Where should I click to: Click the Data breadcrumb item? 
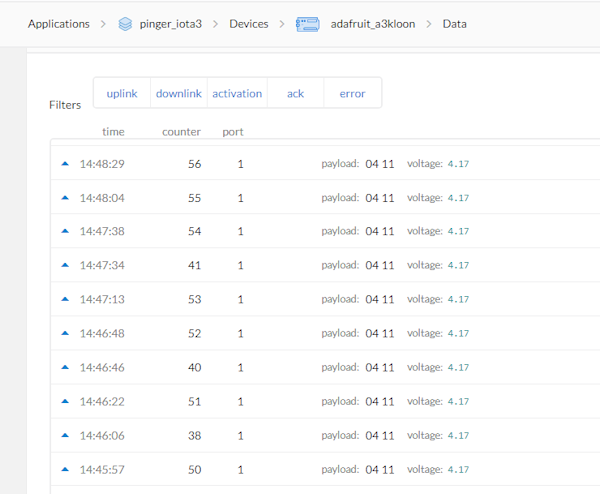pos(454,23)
